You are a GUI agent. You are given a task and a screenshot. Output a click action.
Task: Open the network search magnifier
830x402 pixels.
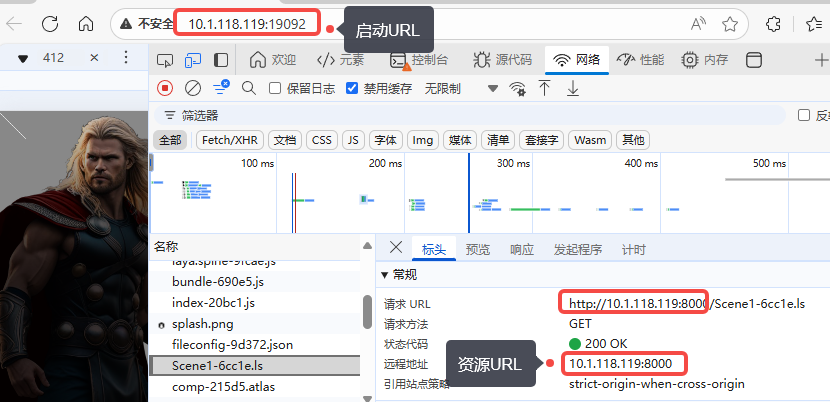(x=249, y=88)
